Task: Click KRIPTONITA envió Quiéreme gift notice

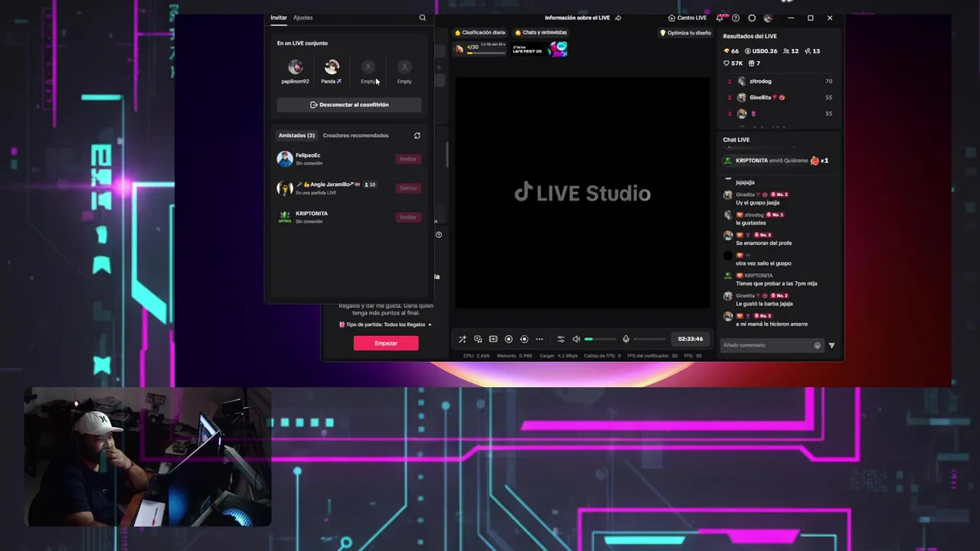Action: click(x=776, y=161)
